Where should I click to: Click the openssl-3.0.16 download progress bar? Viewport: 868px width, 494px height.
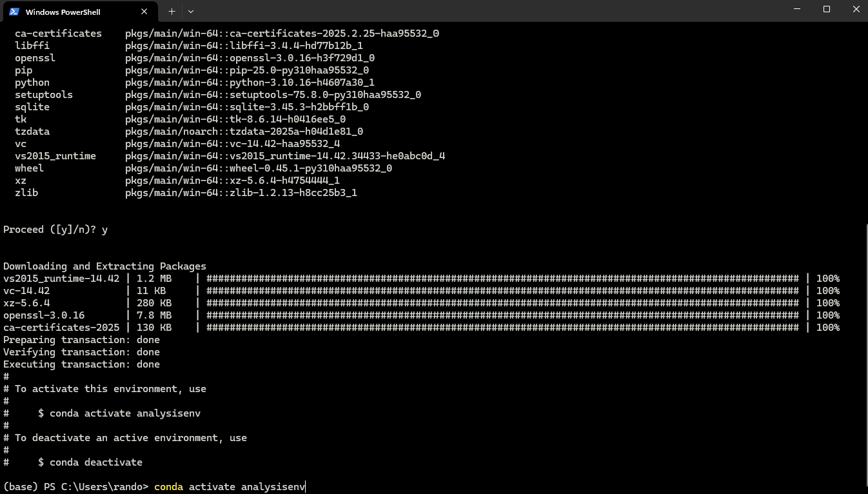[x=502, y=315]
